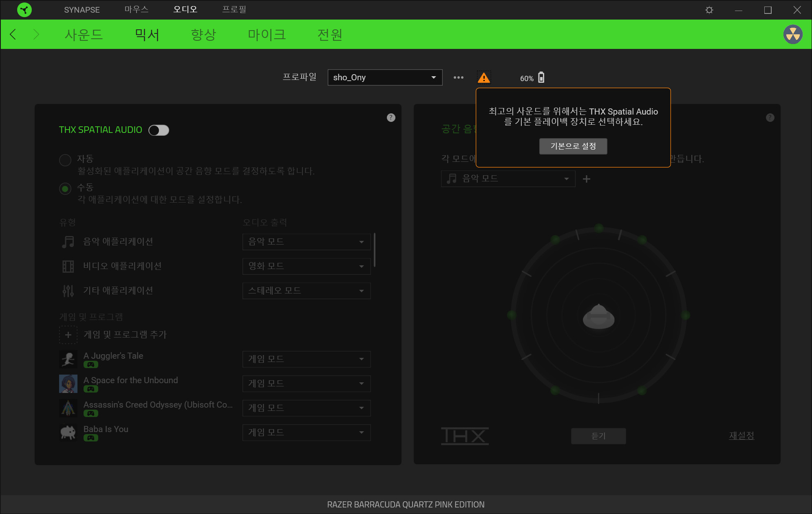This screenshot has height=514, width=812.
Task: Click the orange warning triangle icon
Action: coord(484,77)
